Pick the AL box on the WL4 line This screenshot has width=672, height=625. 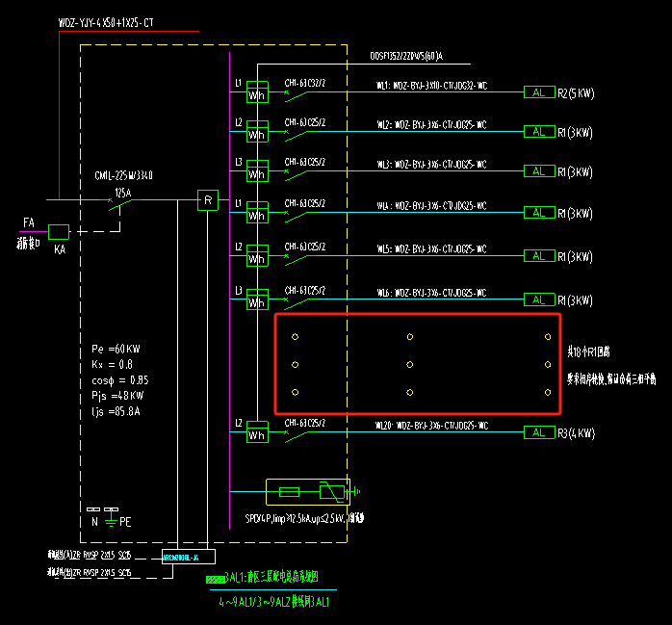539,213
